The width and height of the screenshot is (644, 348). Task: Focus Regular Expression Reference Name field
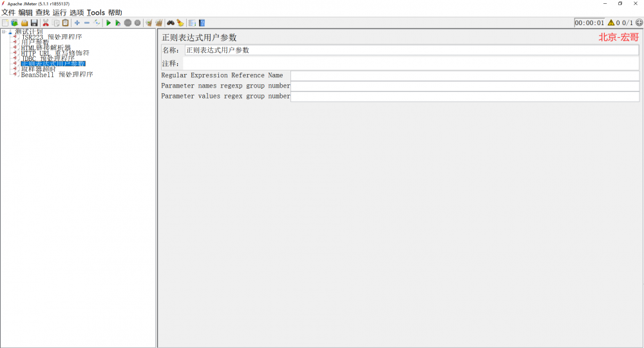point(465,75)
